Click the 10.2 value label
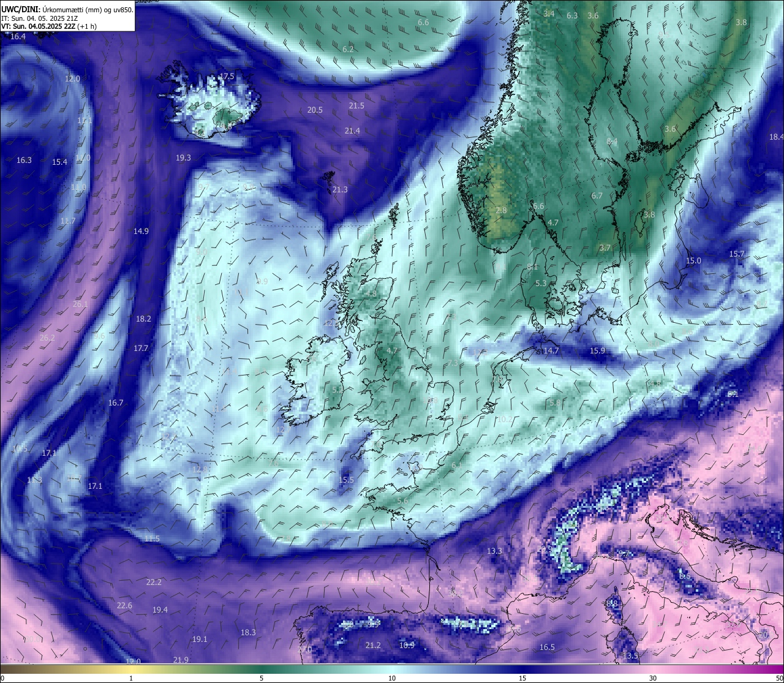The width and height of the screenshot is (784, 683). tap(505, 420)
